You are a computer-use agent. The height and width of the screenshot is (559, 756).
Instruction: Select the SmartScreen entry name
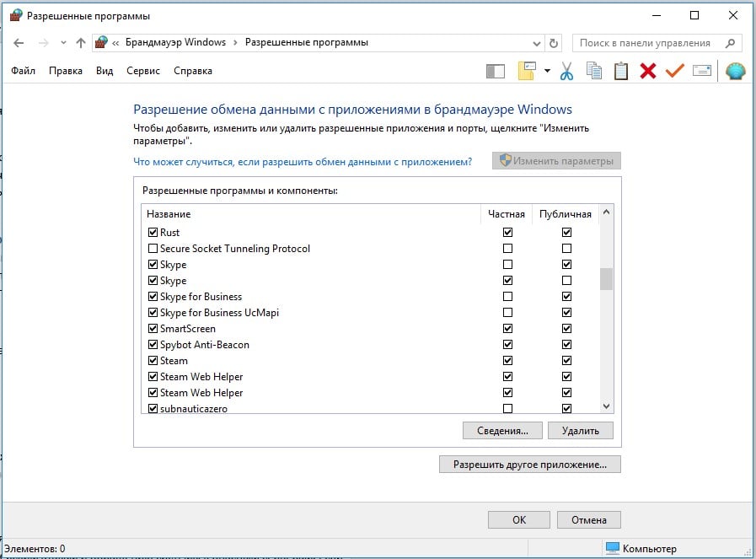pyautogui.click(x=188, y=329)
